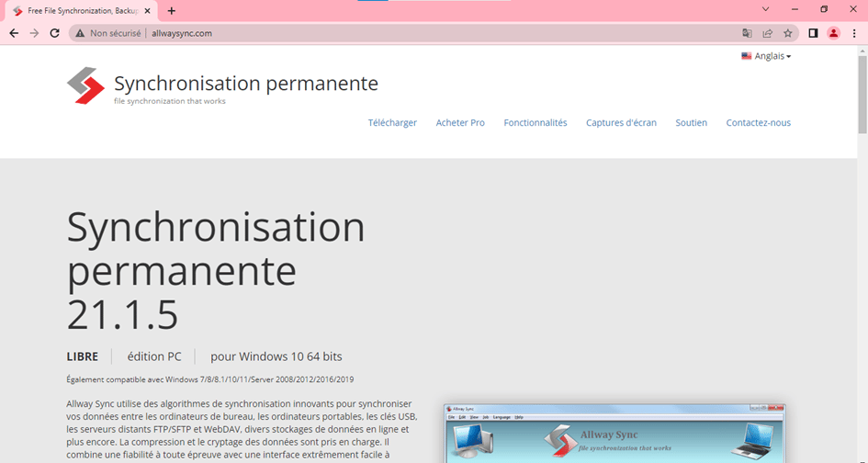Expand the Anglais language dropdown
This screenshot has height=463, width=868.
[x=766, y=56]
